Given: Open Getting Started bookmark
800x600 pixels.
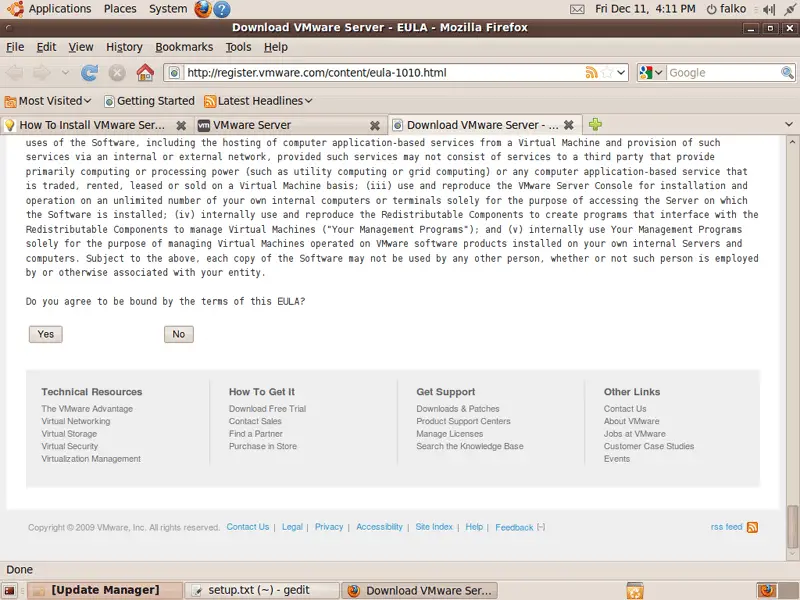Looking at the screenshot, I should [149, 101].
